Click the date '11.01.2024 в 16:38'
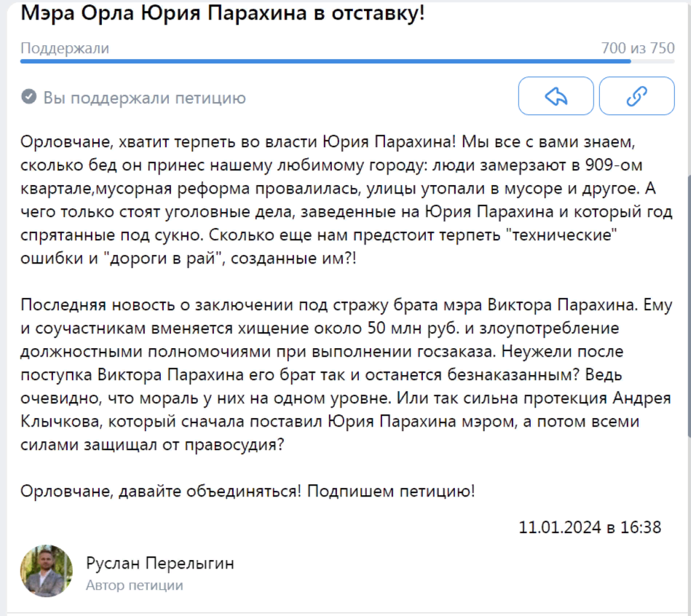 click(590, 527)
